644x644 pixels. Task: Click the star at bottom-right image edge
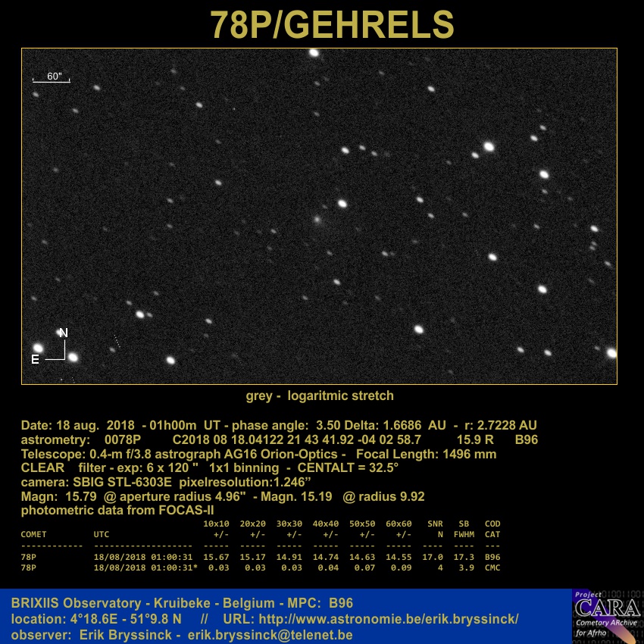(x=611, y=353)
